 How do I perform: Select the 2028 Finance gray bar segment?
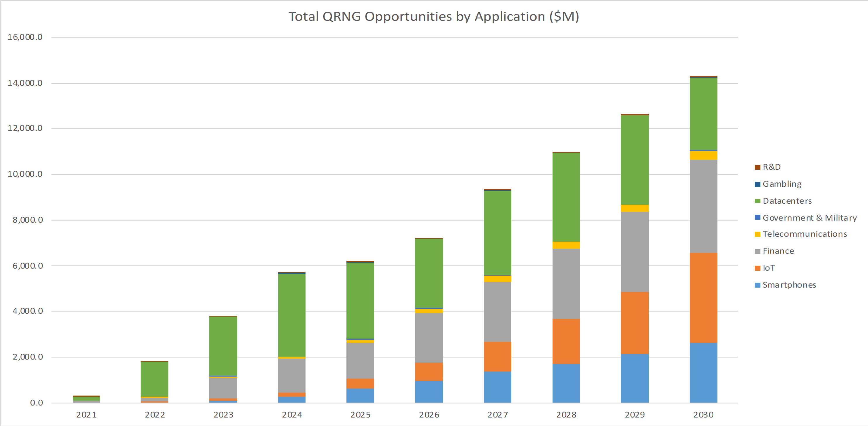566,284
